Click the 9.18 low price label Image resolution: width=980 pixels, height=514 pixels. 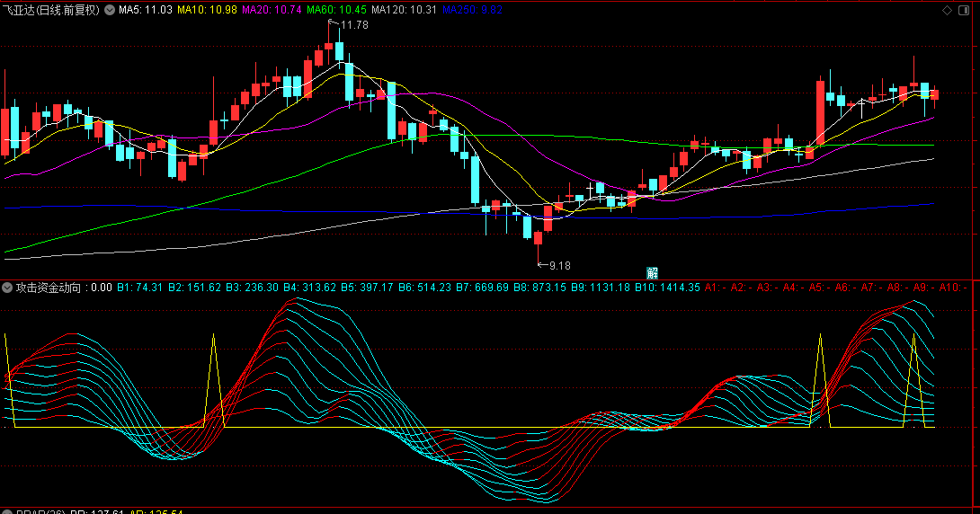click(559, 265)
